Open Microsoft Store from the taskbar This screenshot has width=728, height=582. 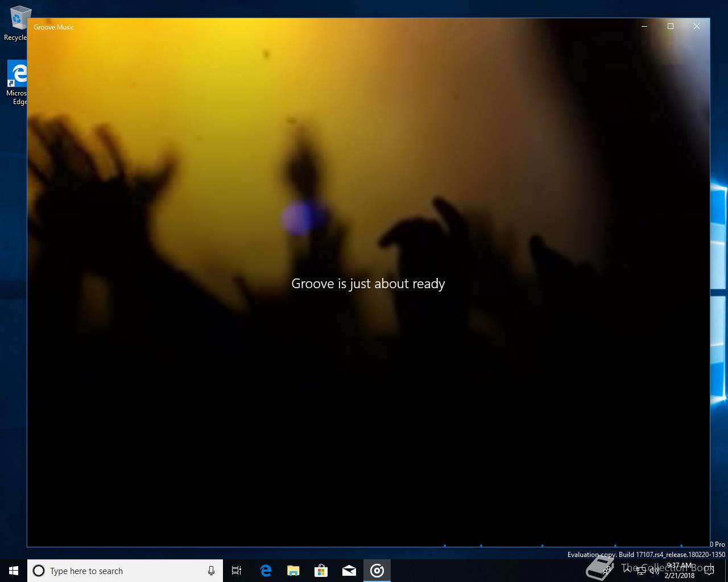(321, 571)
